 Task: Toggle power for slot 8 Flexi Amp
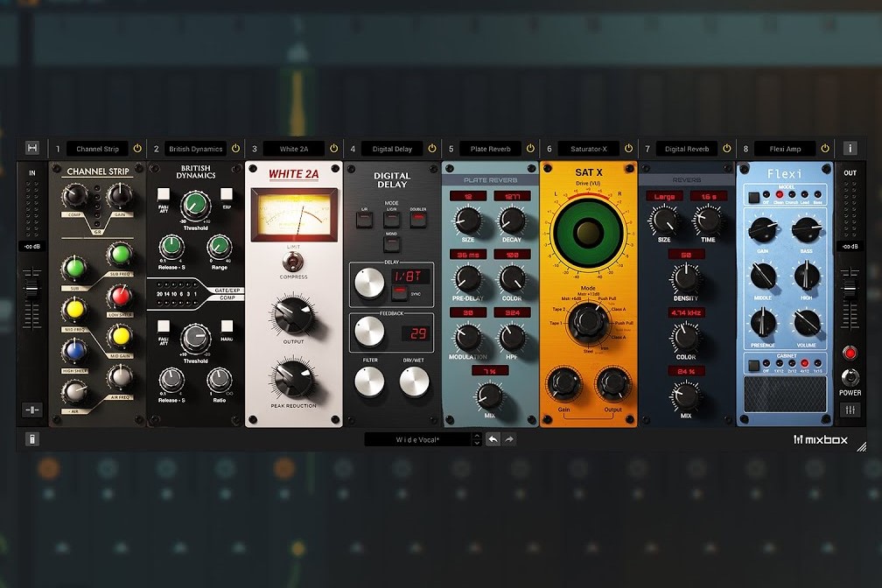click(x=825, y=149)
